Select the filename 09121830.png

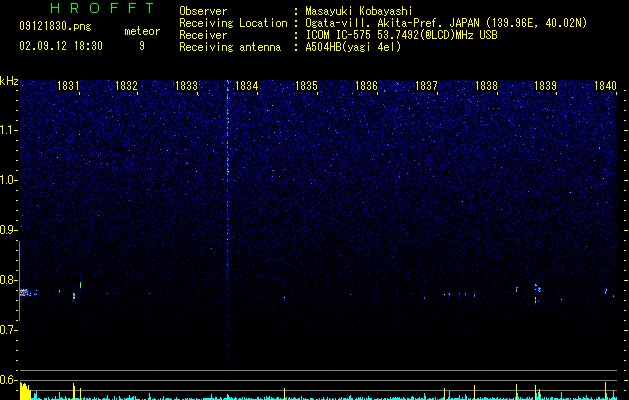(x=55, y=27)
